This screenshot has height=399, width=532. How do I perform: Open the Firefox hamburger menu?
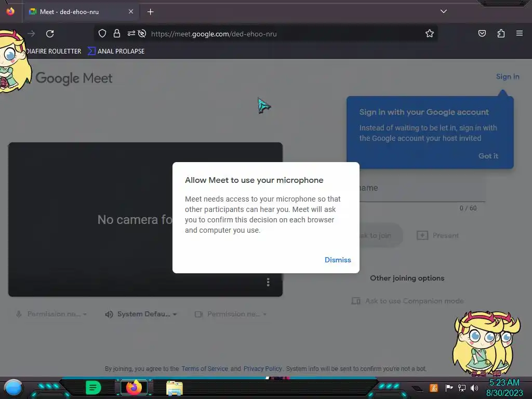click(x=519, y=33)
